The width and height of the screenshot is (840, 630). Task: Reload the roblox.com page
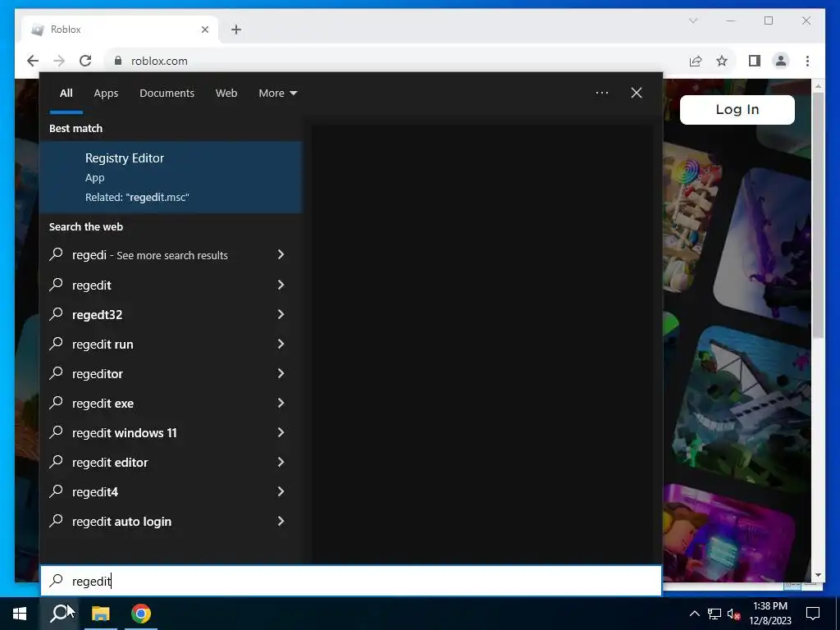85,61
